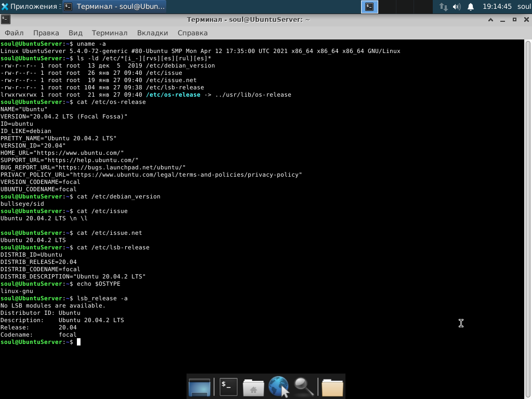This screenshot has width=532, height=399.
Task: Click the last empty prompt with cursor
Action: [41, 342]
